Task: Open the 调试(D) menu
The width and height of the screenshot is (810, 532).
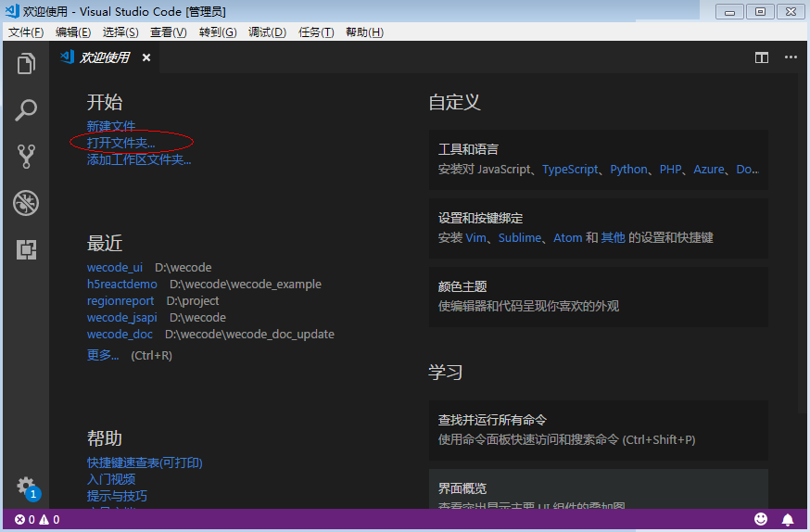Action: click(267, 32)
